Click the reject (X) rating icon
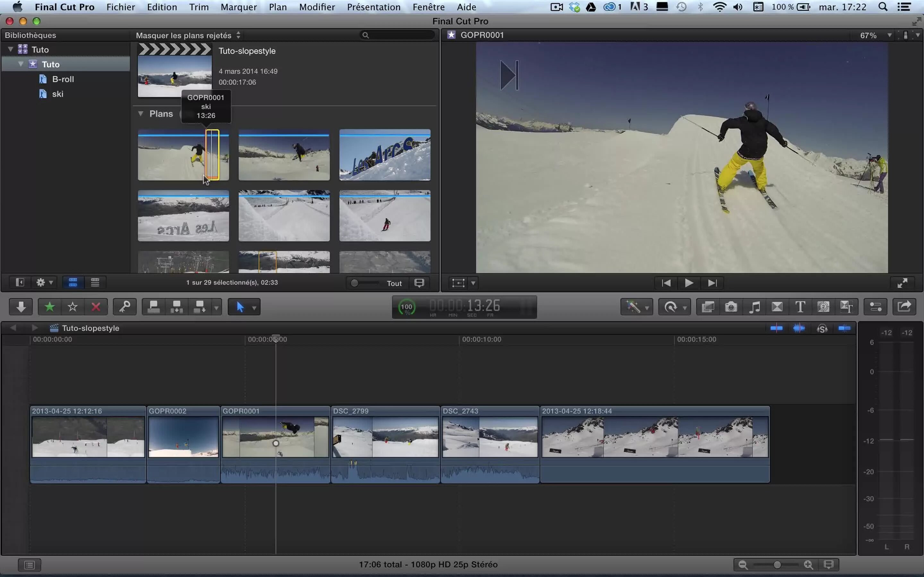The height and width of the screenshot is (577, 924). coord(96,306)
